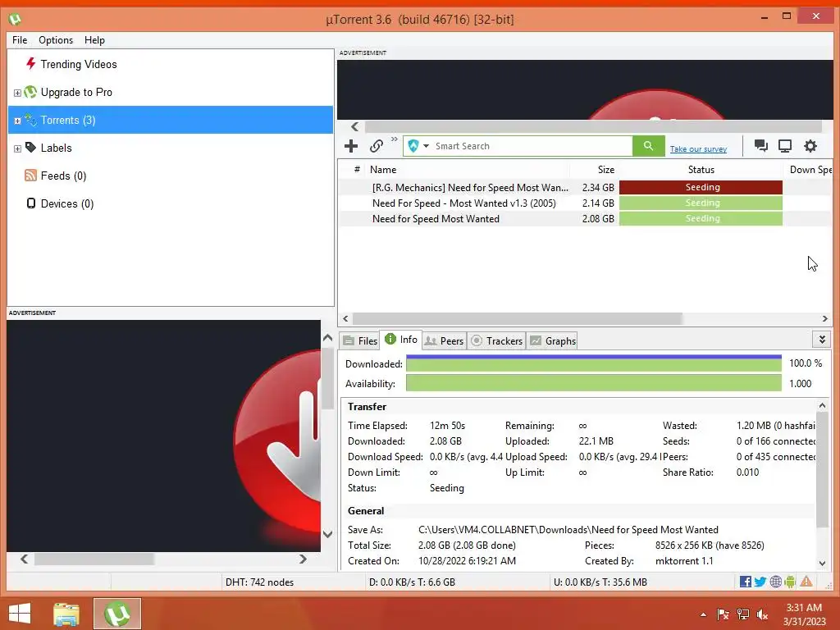Screen dimensions: 840x630
Task: Click the Labels tag icon in sidebar
Action: 30,148
